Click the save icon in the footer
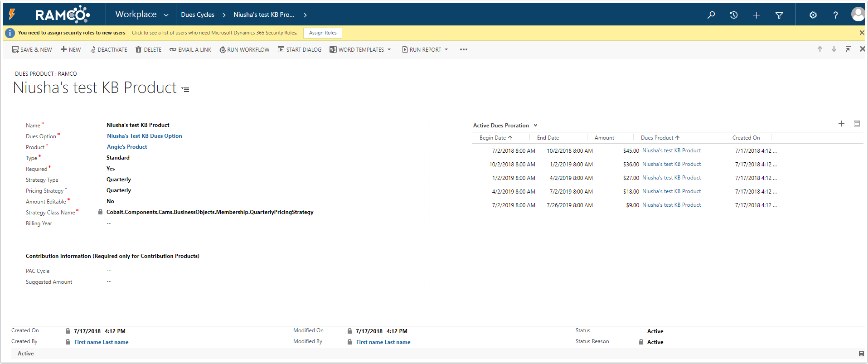The width and height of the screenshot is (868, 364). click(x=861, y=354)
